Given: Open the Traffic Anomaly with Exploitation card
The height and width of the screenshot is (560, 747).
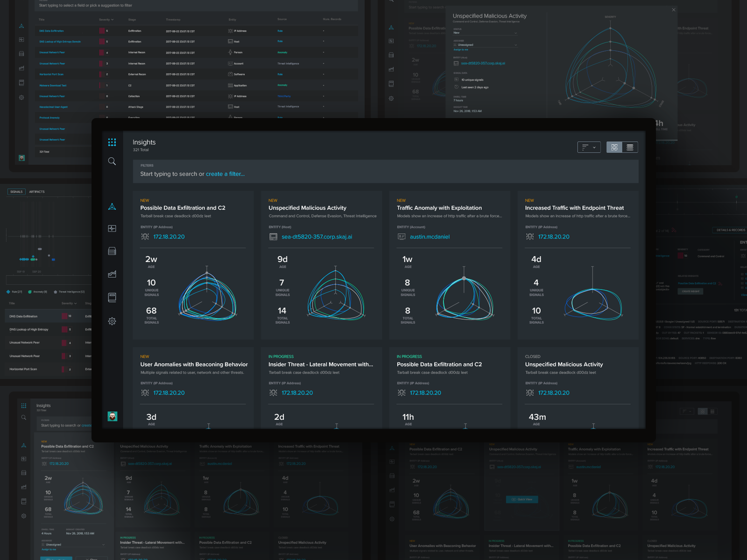Looking at the screenshot, I should [x=439, y=208].
